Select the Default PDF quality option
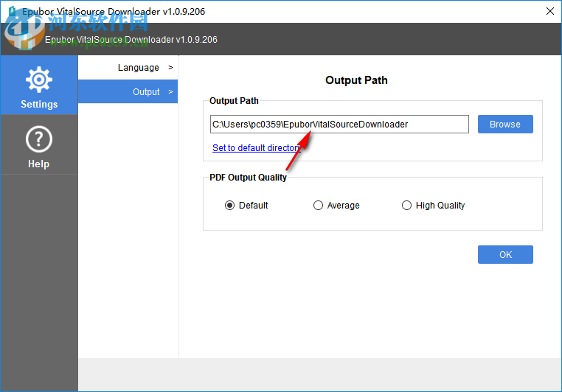This screenshot has height=392, width=562. (x=246, y=206)
